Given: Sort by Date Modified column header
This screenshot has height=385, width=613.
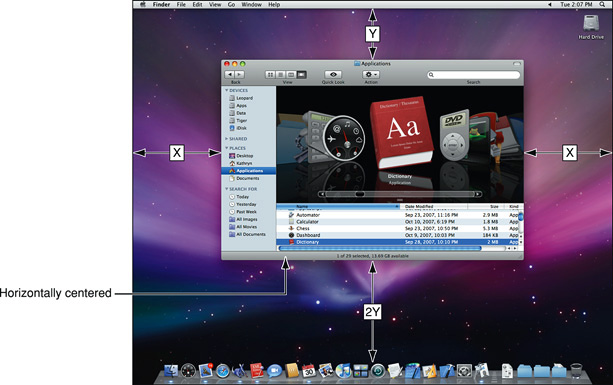Looking at the screenshot, I should (434, 206).
